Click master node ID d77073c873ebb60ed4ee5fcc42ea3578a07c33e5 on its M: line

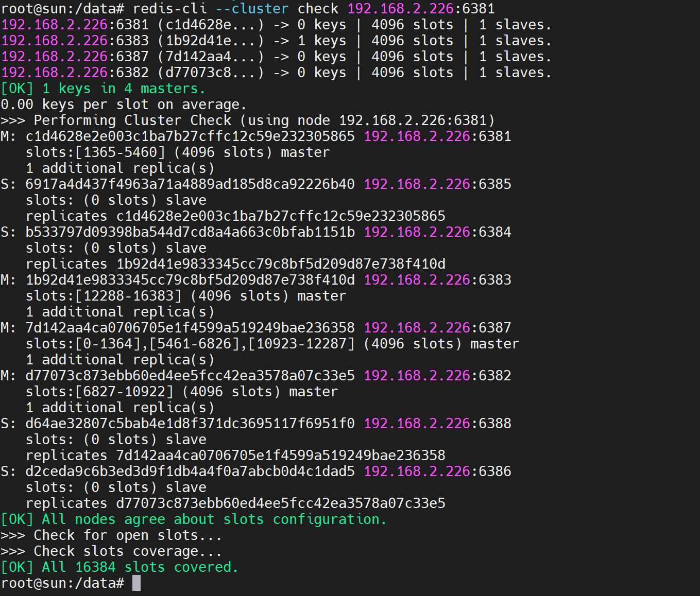(190, 376)
